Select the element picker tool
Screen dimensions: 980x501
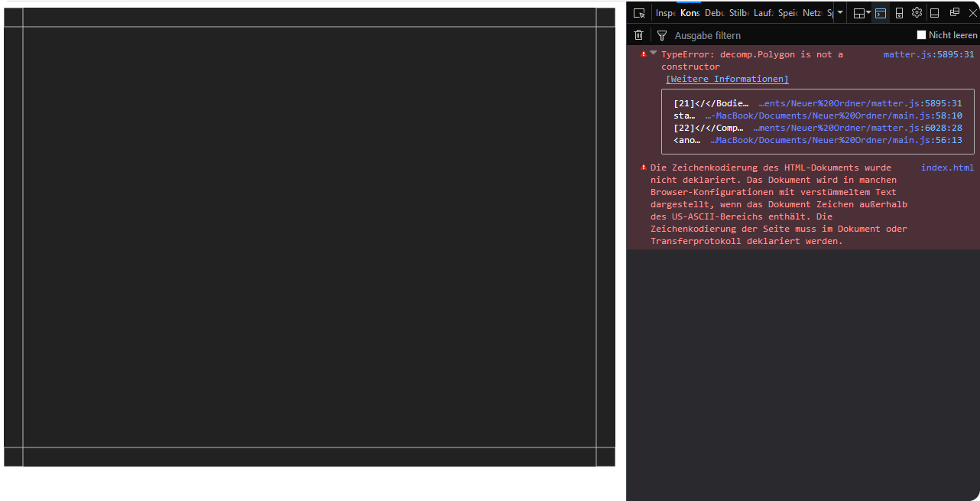[x=639, y=12]
